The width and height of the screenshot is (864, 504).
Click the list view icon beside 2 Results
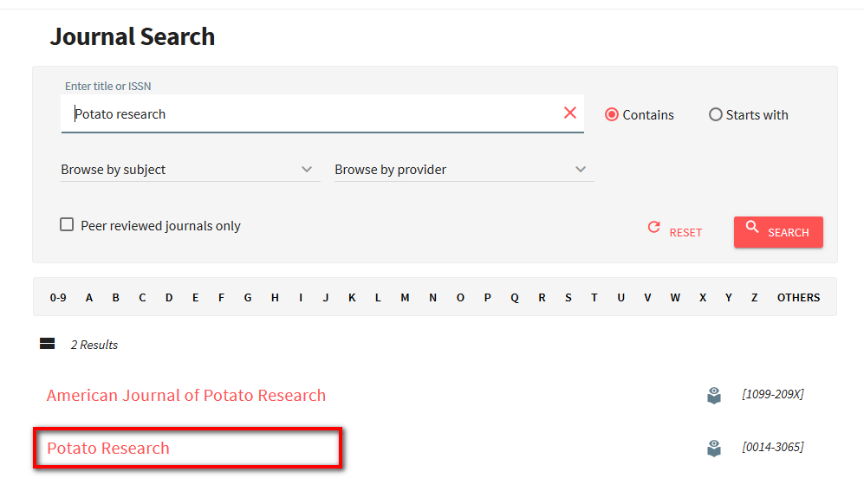point(48,344)
